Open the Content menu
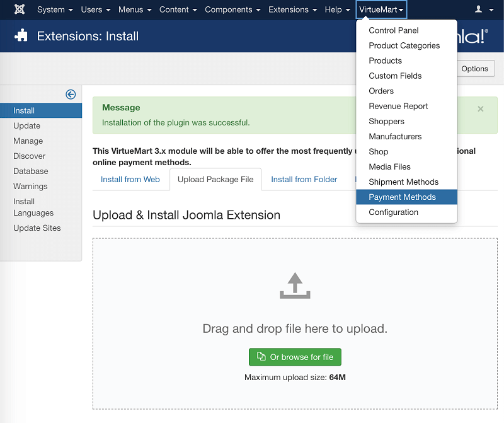 178,9
